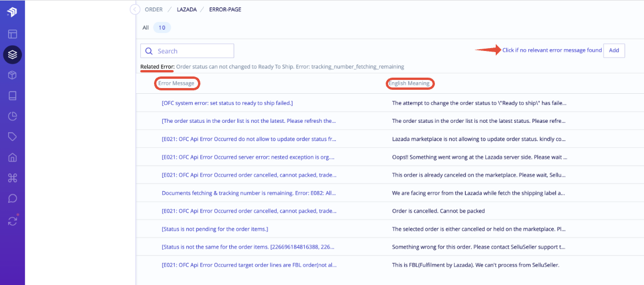644x285 pixels.
Task: Click the Add button
Action: pyautogui.click(x=614, y=50)
